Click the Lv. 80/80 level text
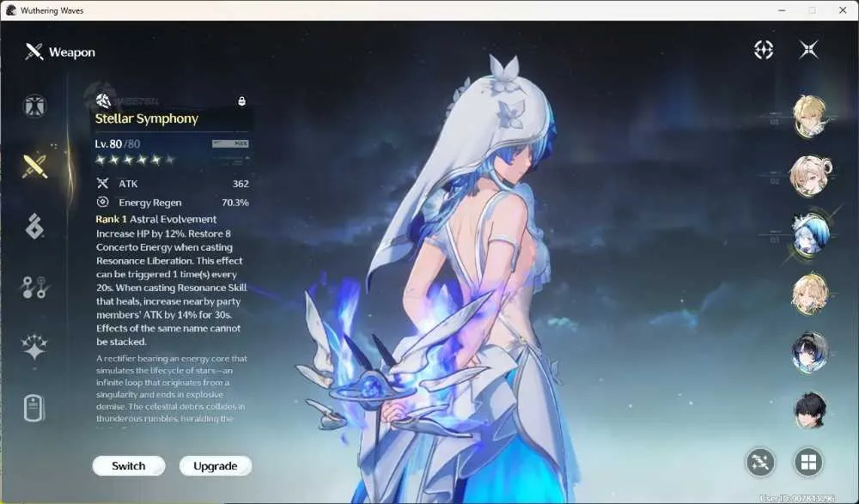This screenshot has height=504, width=859. coord(117,144)
